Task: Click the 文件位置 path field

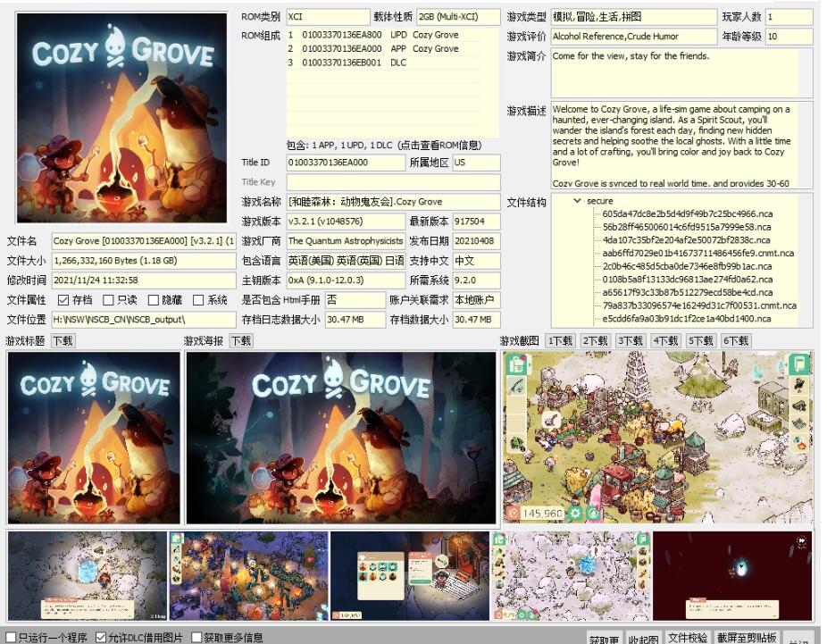Action: click(144, 320)
